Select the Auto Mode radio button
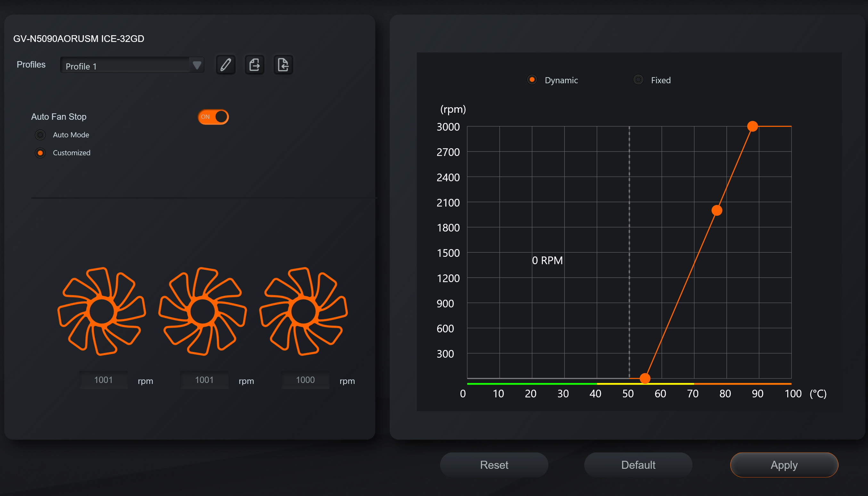868x496 pixels. pos(40,135)
